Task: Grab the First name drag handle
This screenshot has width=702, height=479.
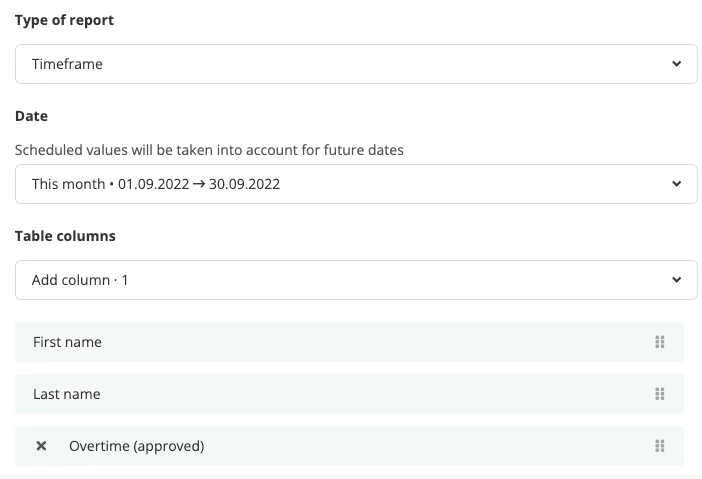Action: [659, 342]
